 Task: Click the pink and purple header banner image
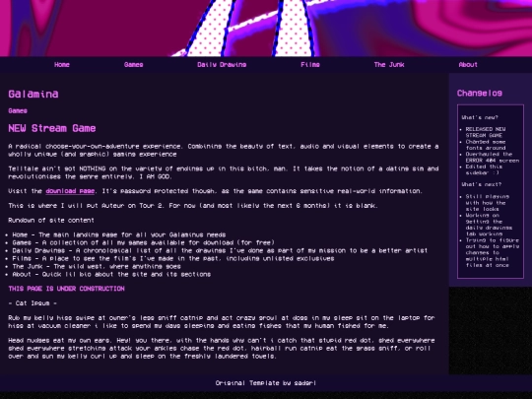pos(266,29)
